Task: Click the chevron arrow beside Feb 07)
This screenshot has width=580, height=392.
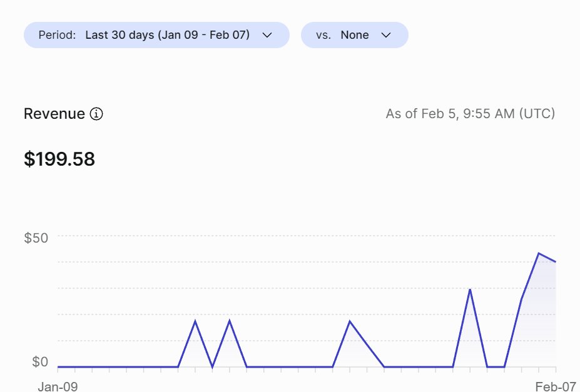Action: (267, 35)
